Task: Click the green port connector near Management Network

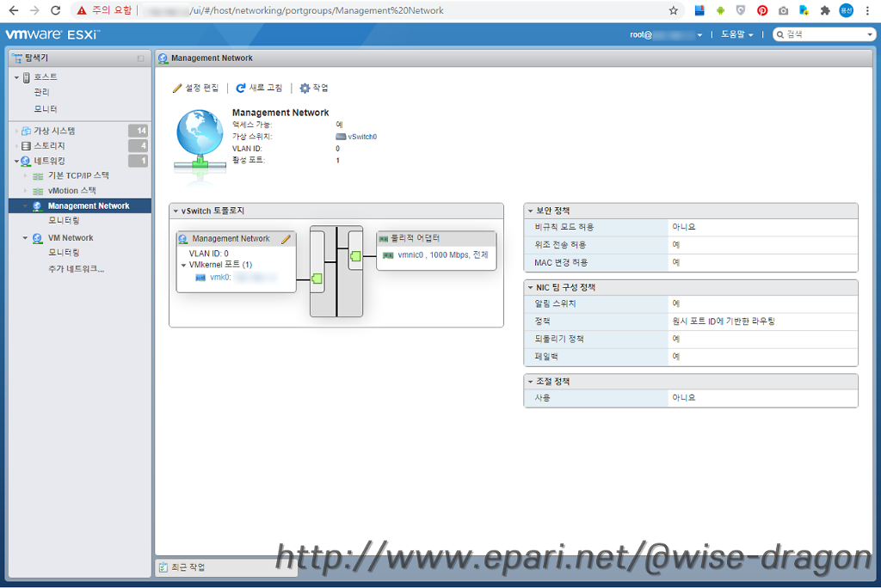Action: 317,279
